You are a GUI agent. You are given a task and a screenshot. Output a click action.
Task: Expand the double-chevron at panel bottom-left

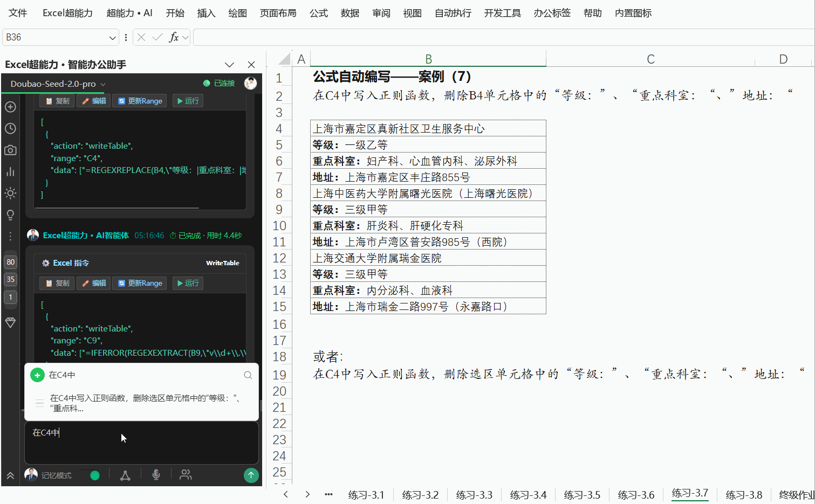(10, 475)
